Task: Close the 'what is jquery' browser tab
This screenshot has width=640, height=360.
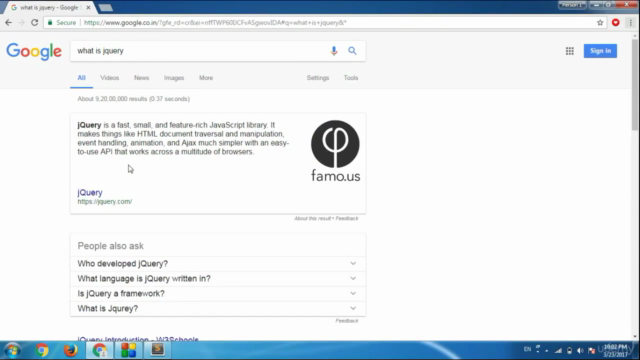Action: (88, 7)
